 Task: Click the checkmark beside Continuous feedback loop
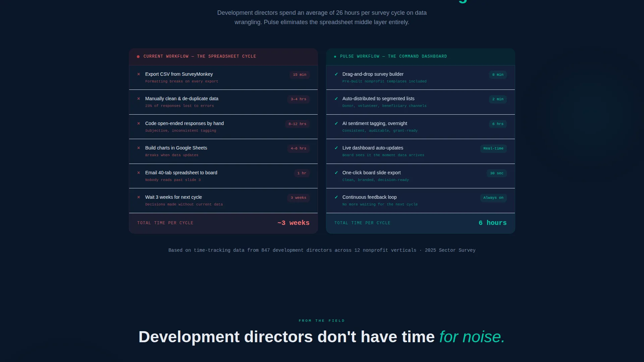point(336,197)
